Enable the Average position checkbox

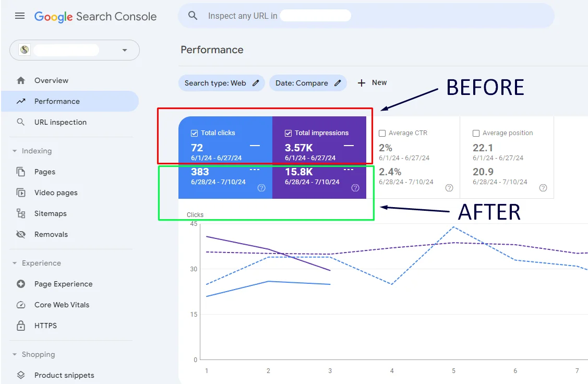point(476,133)
